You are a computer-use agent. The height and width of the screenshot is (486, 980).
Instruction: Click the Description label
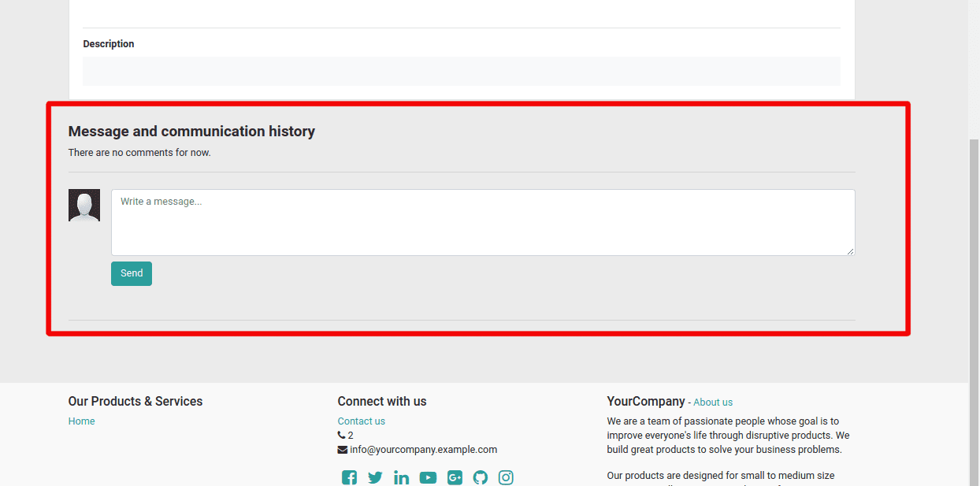click(109, 44)
